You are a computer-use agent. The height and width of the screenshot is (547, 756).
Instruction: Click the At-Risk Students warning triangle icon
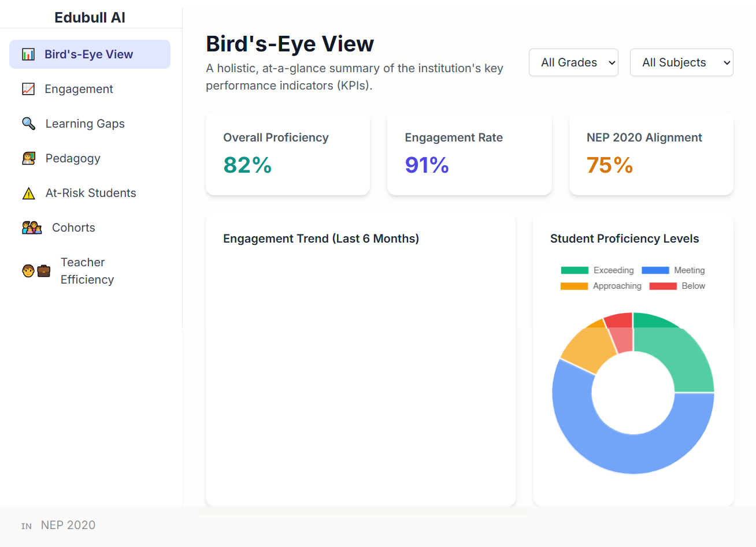point(28,192)
